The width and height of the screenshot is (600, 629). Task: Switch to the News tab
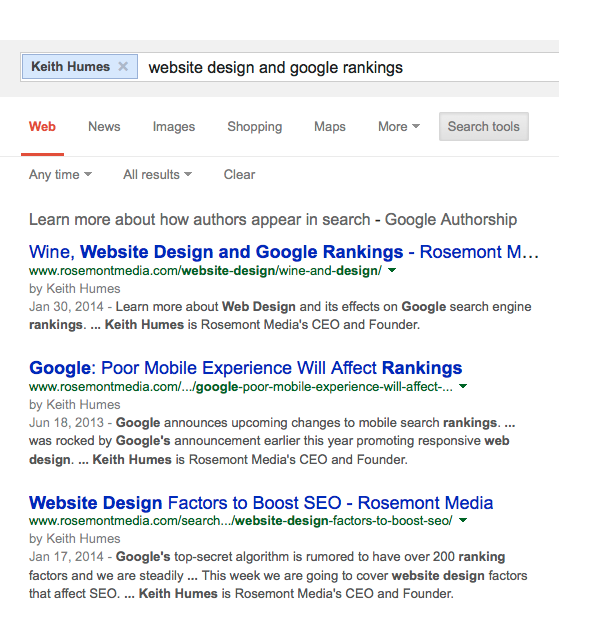pyautogui.click(x=104, y=127)
